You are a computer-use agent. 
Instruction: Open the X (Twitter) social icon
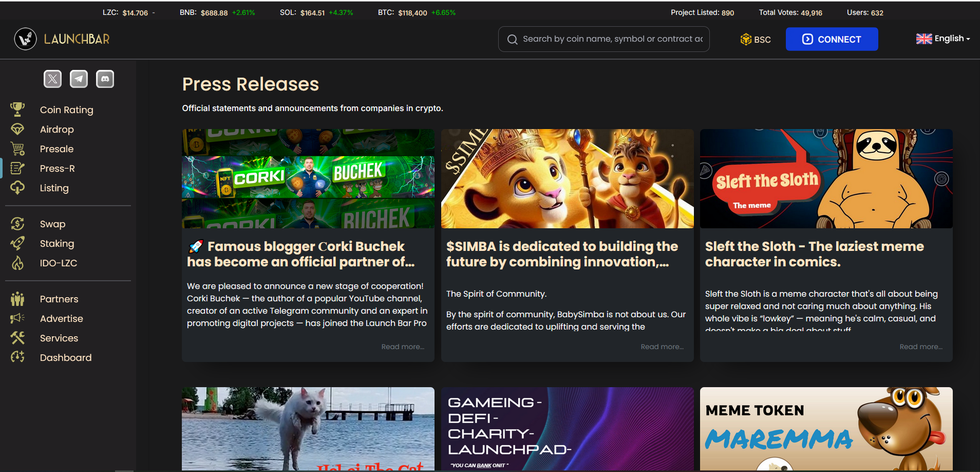pyautogui.click(x=52, y=79)
